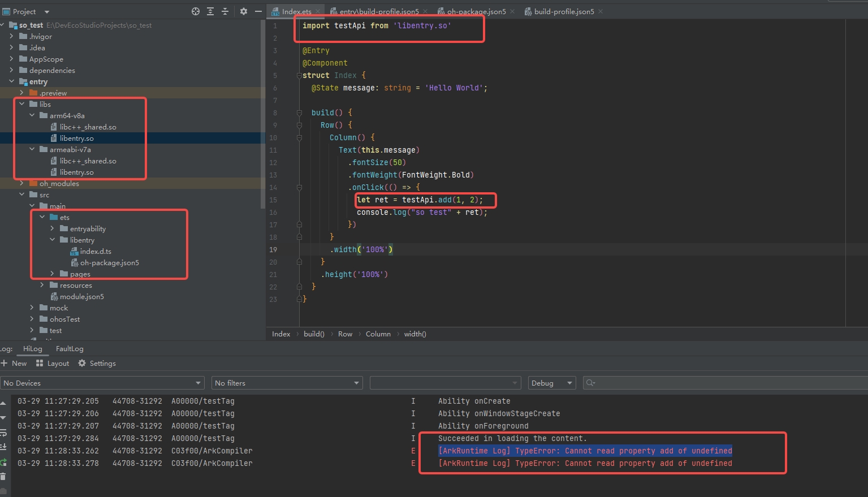Viewport: 868px width, 497px height.
Task: Click the scroll down arrow icon in log gutter
Action: pos(3,418)
